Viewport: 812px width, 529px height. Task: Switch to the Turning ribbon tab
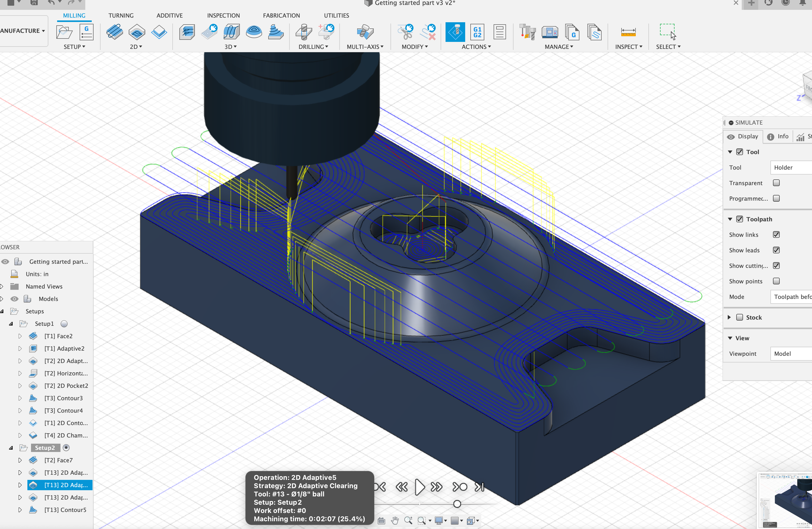click(121, 15)
